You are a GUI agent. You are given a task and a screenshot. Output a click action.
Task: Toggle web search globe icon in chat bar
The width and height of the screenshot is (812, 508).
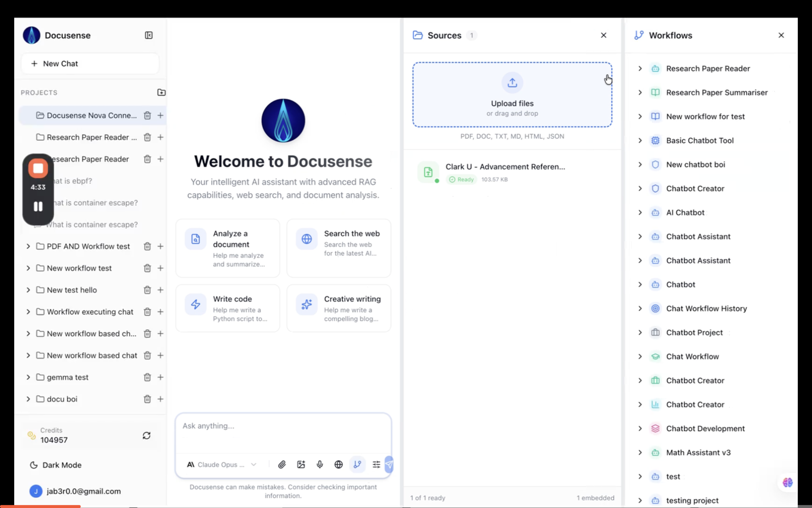pyautogui.click(x=339, y=464)
